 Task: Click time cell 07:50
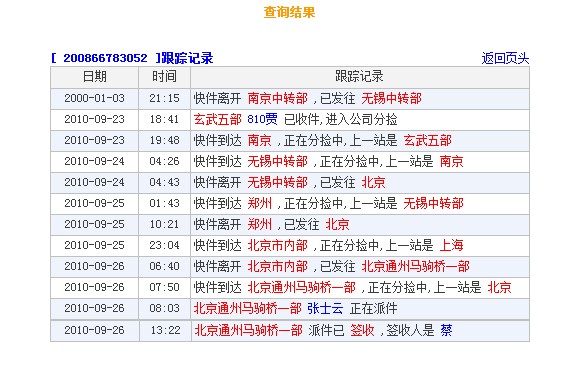point(164,287)
